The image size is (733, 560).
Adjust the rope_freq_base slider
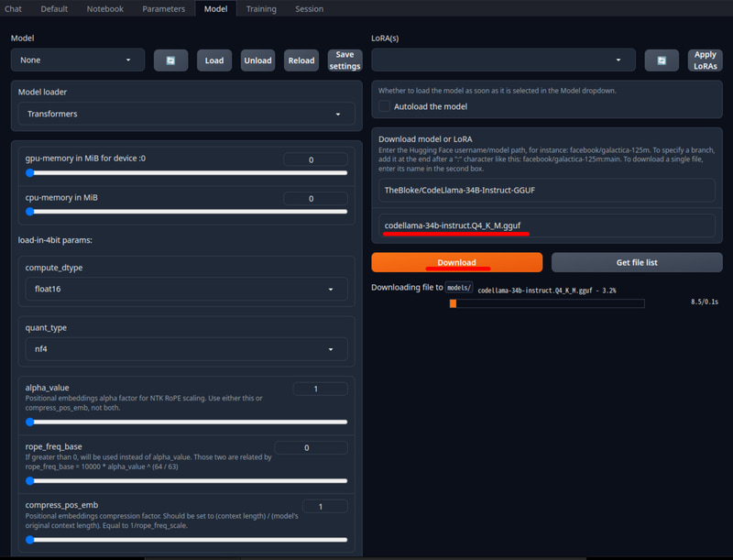(186, 481)
